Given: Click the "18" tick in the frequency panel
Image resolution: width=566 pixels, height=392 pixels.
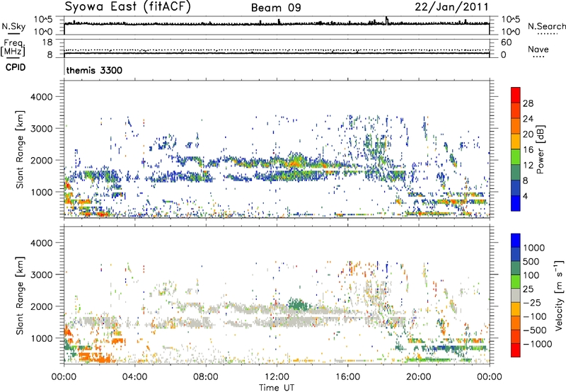Looking at the screenshot, I should (x=47, y=42).
